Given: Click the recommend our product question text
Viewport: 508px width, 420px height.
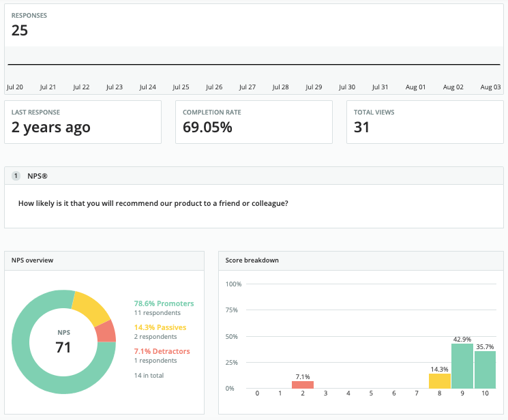Looking at the screenshot, I should tap(153, 203).
